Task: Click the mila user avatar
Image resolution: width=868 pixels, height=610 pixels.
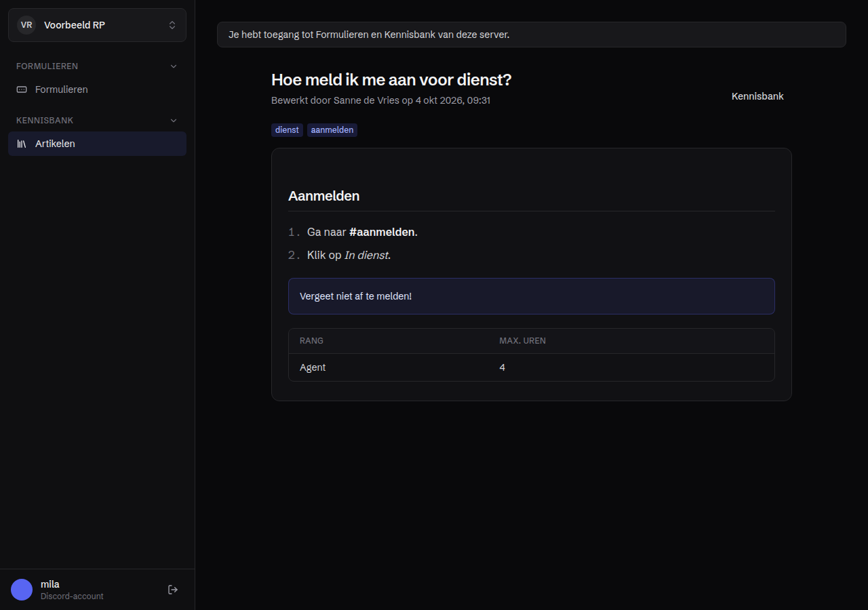Action: click(22, 590)
